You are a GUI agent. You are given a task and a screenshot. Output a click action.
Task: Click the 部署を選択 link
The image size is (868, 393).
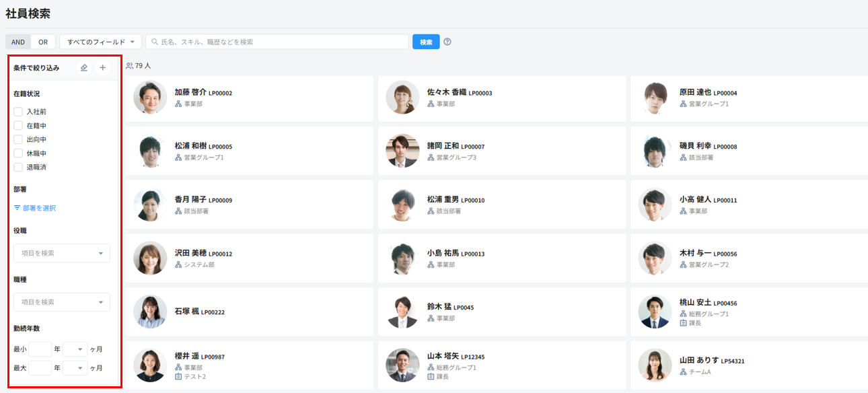pyautogui.click(x=39, y=209)
